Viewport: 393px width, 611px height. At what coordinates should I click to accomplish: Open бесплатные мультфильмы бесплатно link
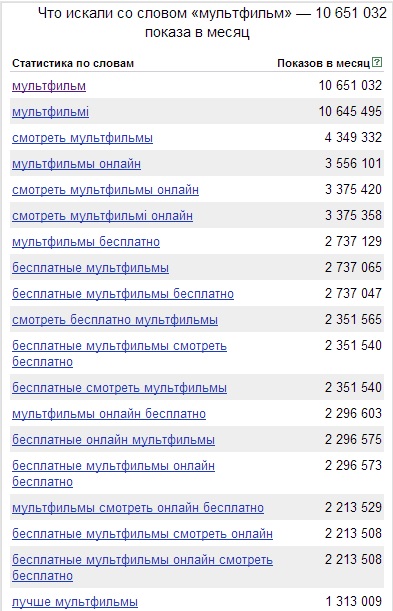[123, 294]
